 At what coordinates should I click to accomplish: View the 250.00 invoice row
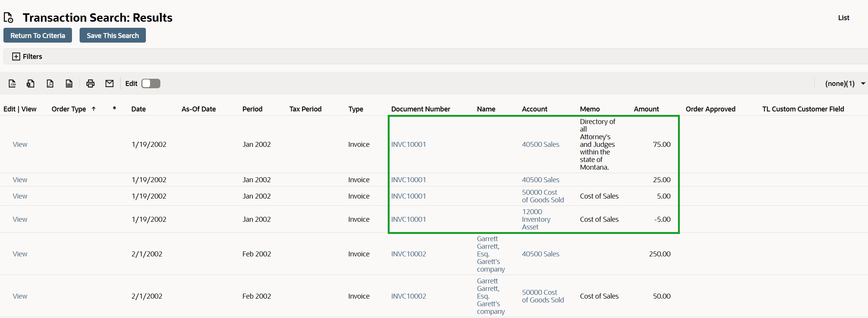click(20, 254)
